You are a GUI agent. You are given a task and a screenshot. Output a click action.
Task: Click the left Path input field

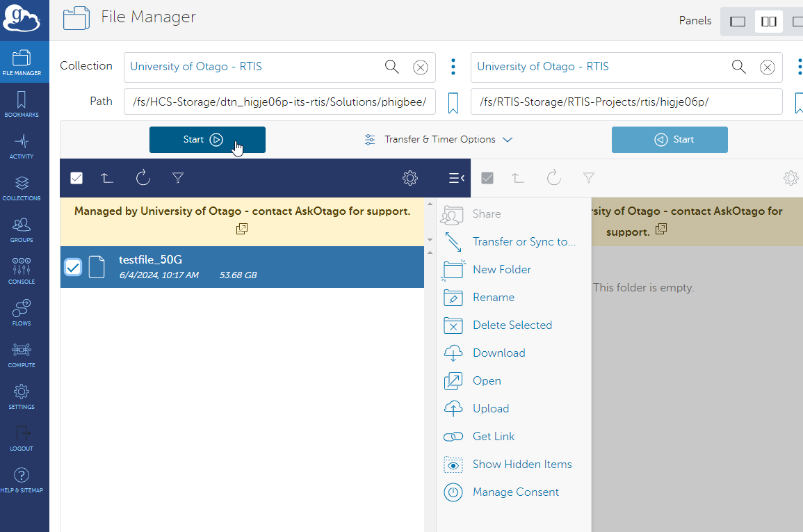click(279, 102)
